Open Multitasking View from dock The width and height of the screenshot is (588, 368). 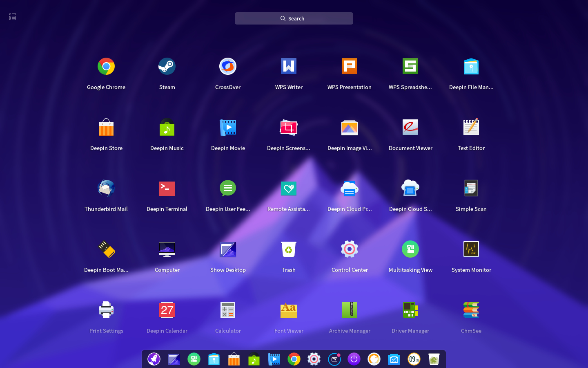(x=194, y=359)
